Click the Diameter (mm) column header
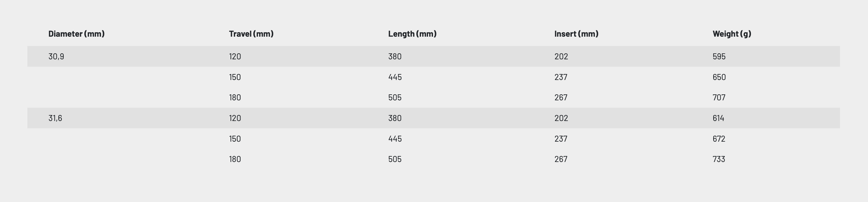 coord(76,34)
